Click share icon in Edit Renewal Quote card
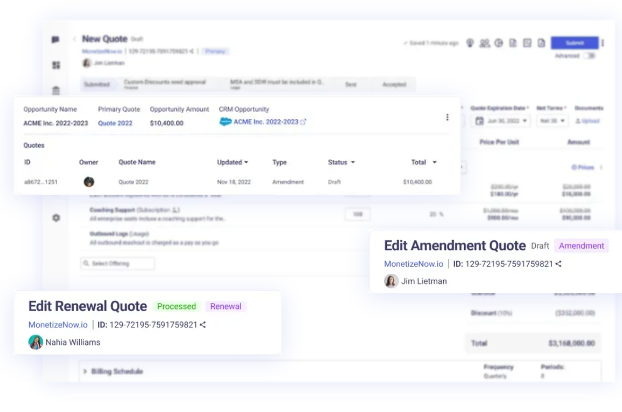 pyautogui.click(x=203, y=325)
